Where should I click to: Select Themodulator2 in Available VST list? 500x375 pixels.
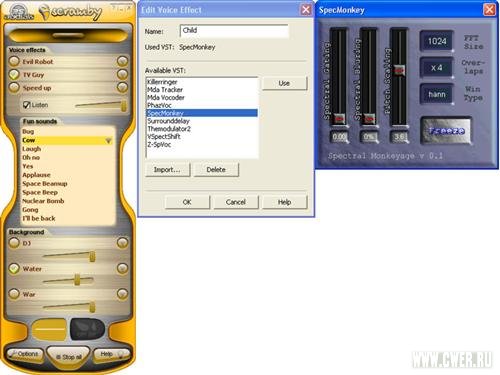click(202, 129)
